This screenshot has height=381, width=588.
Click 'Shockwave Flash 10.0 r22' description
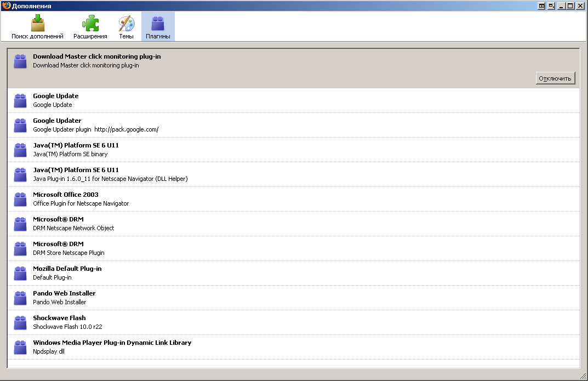pyautogui.click(x=67, y=327)
